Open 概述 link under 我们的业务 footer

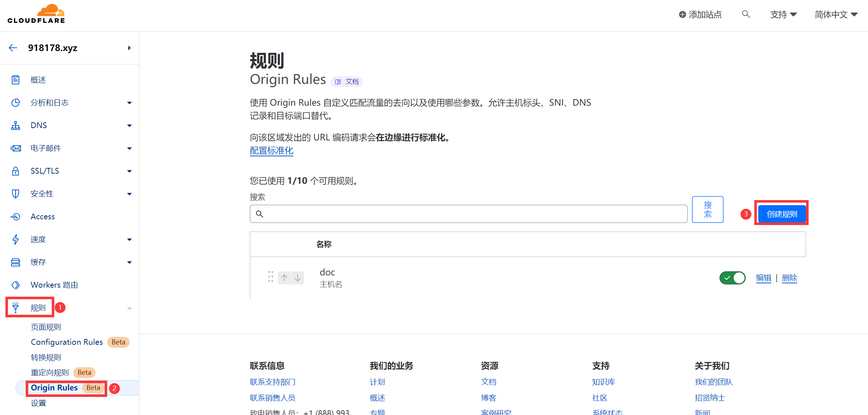pos(377,398)
